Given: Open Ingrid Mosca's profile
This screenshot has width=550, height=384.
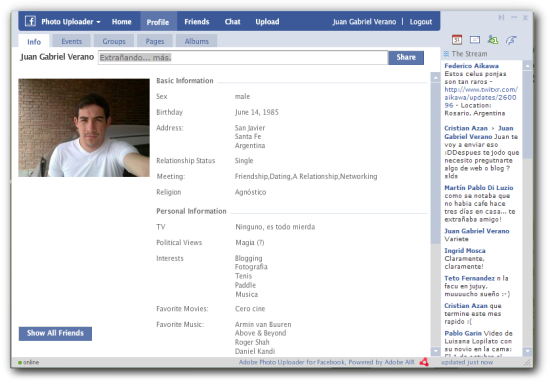Looking at the screenshot, I should (465, 250).
